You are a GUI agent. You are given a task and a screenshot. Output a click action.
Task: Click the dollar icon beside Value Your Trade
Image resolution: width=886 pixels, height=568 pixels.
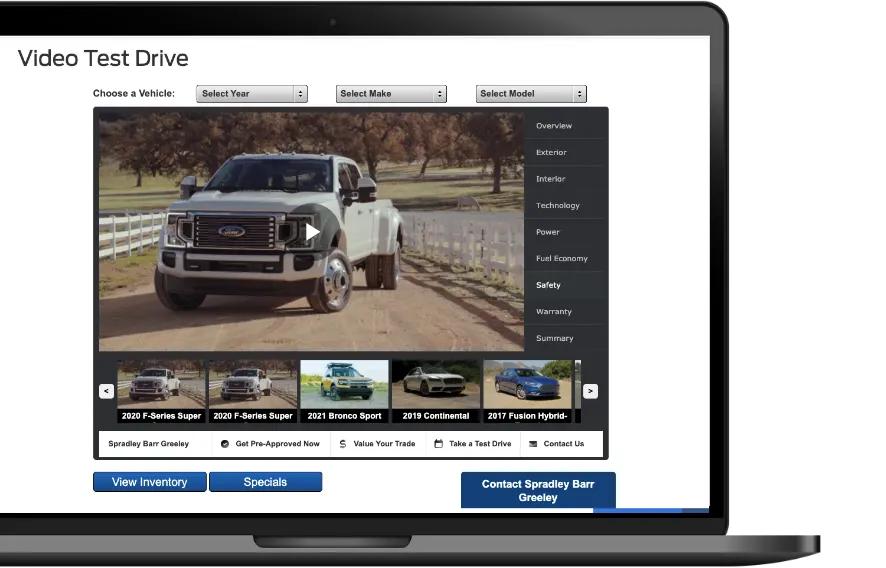(342, 444)
